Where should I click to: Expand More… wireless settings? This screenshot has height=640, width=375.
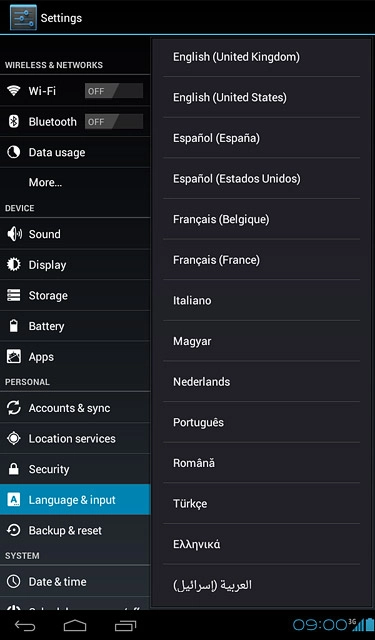(75, 182)
